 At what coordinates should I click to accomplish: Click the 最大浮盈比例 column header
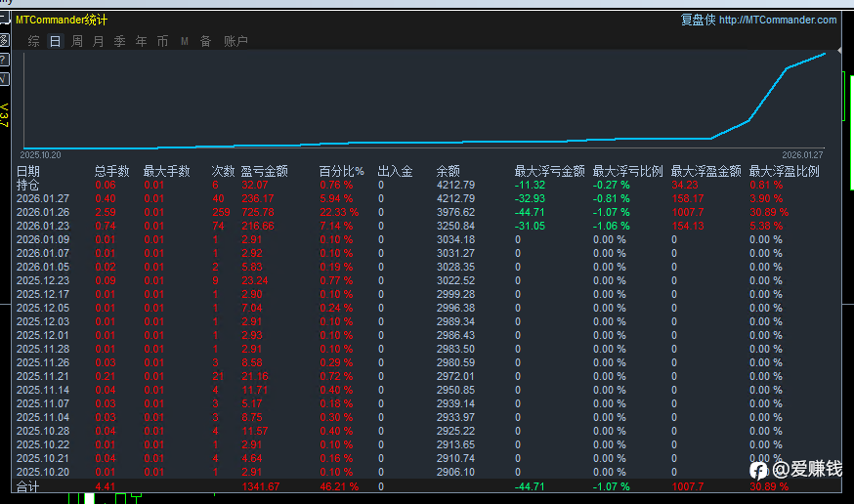pyautogui.click(x=784, y=172)
